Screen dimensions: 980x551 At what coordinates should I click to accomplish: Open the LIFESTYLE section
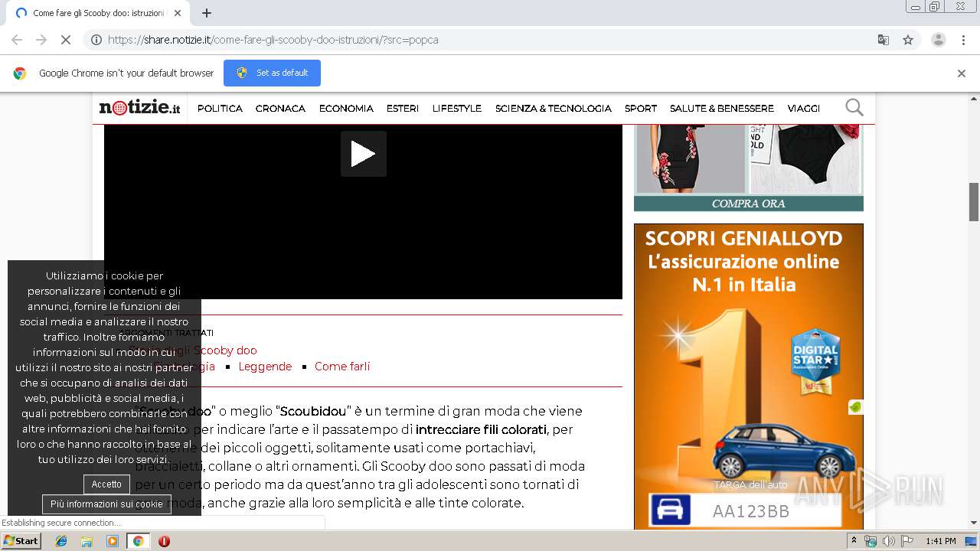tap(457, 109)
